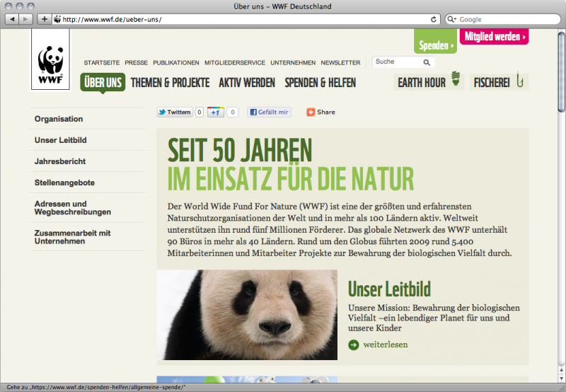Open the EARTH HOUR menu item
The image size is (566, 392).
(x=429, y=81)
